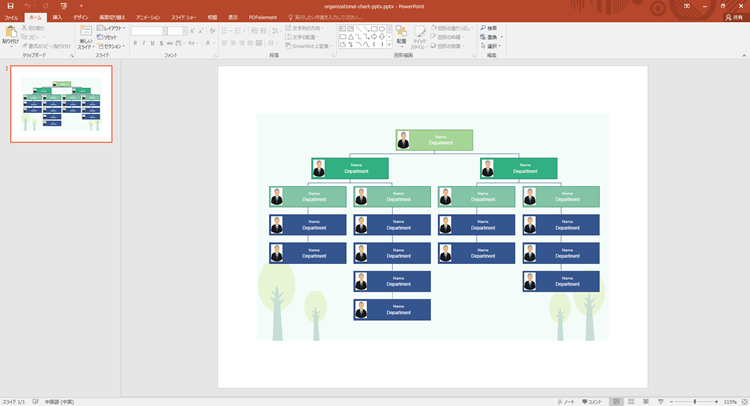Viewport: 750px width, 406px height.
Task: Open the Layout (レイアウト) dropdown
Action: tap(112, 28)
